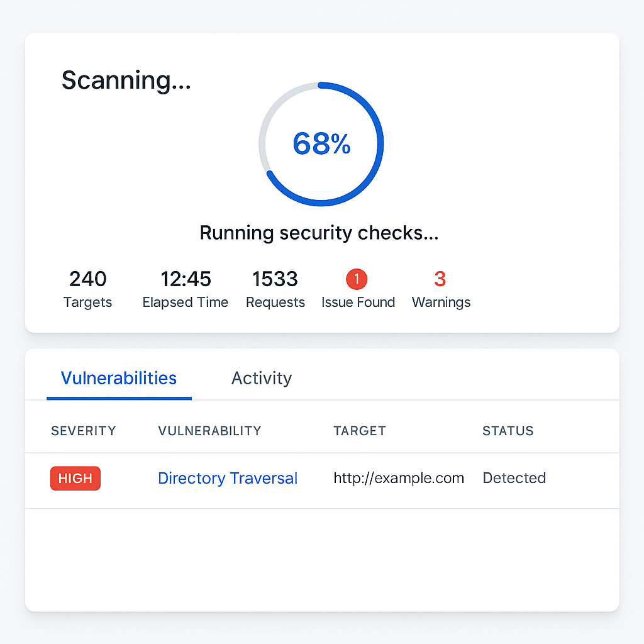Click the Warnings count of 3
The image size is (644, 644).
440,279
